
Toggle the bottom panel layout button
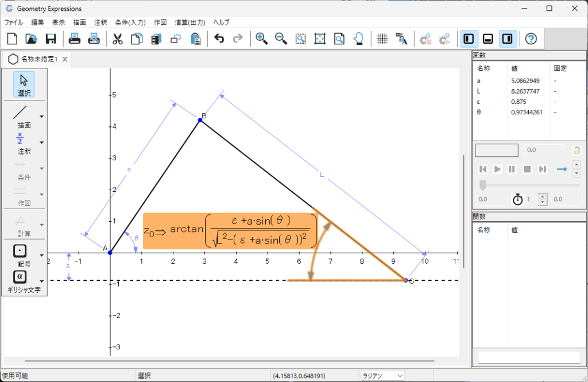(488, 39)
